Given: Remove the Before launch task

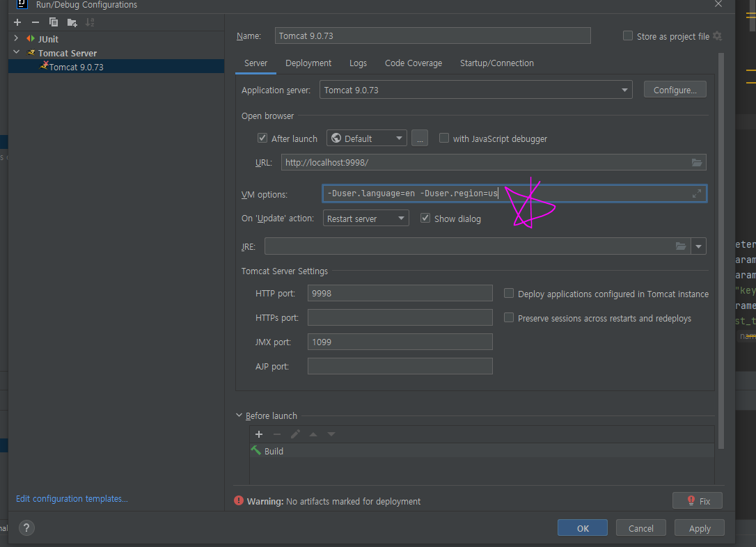Looking at the screenshot, I should (x=277, y=434).
